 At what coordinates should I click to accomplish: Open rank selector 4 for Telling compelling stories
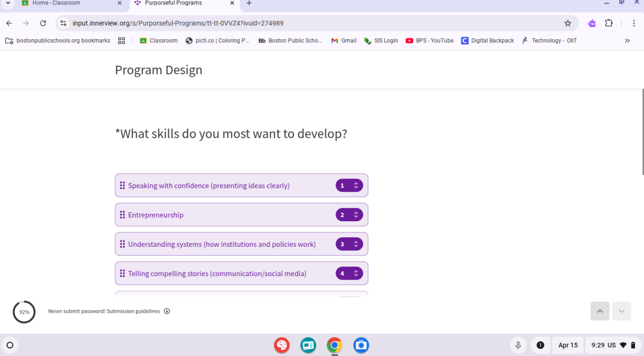(x=349, y=274)
